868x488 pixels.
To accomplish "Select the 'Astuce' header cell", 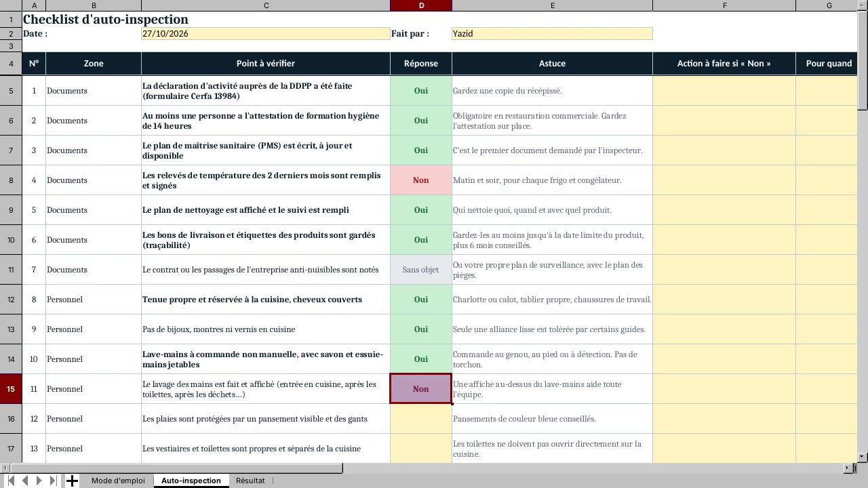I will coord(552,64).
